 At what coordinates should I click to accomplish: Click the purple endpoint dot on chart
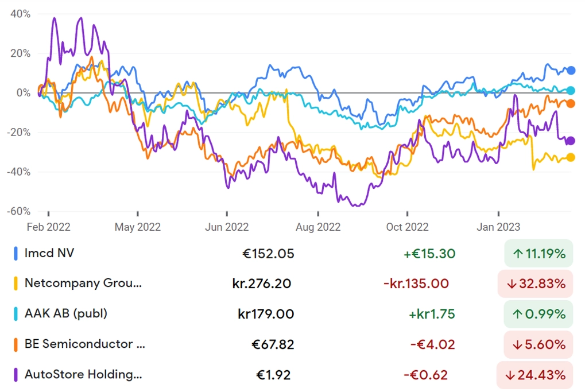(571, 141)
